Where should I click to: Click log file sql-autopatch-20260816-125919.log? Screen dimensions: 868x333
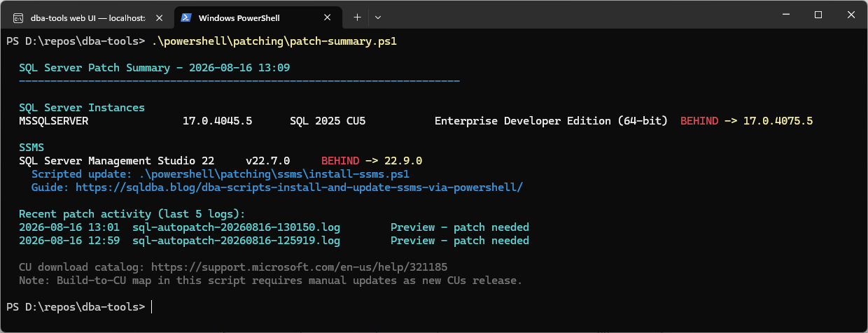[236, 241]
